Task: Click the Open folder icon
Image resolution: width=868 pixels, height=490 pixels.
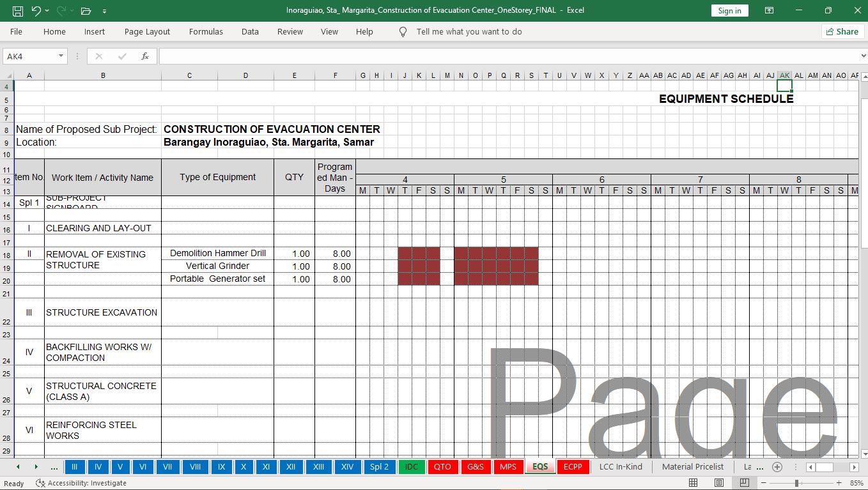Action: [x=86, y=10]
